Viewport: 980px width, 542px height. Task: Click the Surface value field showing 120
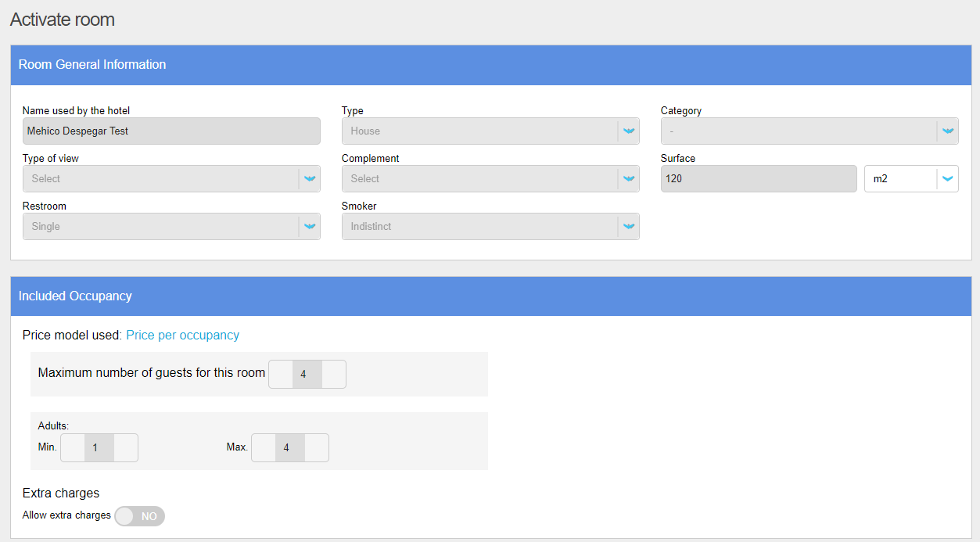tap(758, 179)
